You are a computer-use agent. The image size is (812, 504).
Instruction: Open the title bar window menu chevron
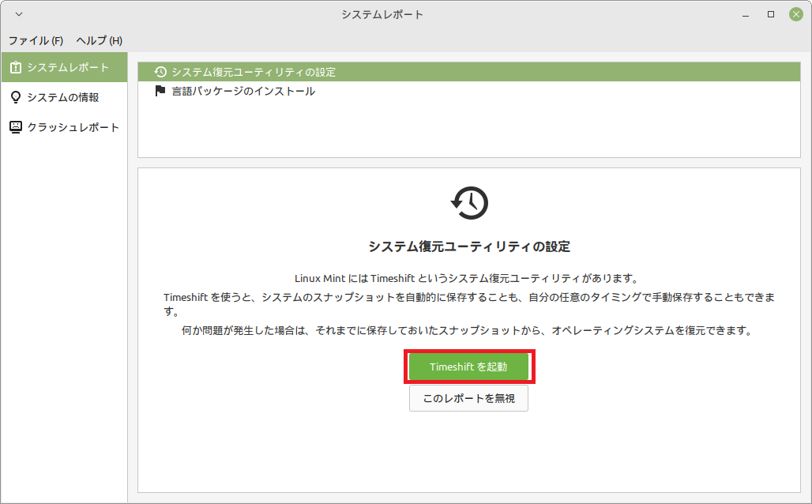point(19,14)
